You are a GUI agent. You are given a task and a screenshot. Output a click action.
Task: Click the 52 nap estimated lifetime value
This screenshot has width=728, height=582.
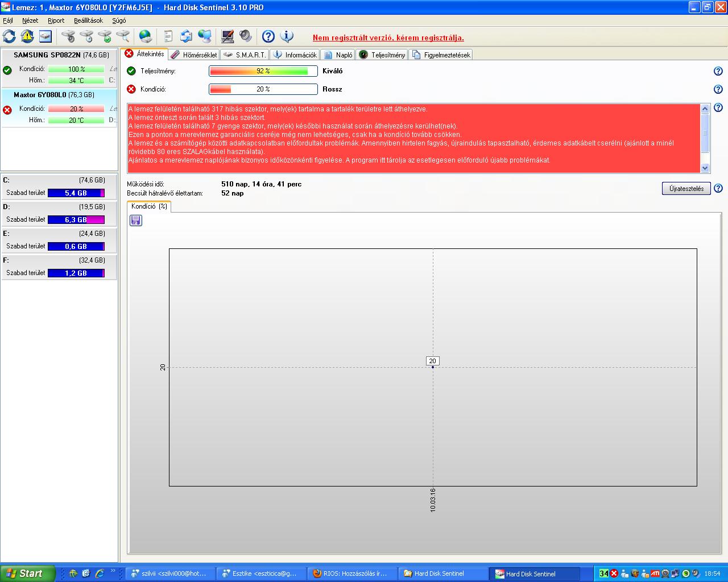pyautogui.click(x=232, y=193)
